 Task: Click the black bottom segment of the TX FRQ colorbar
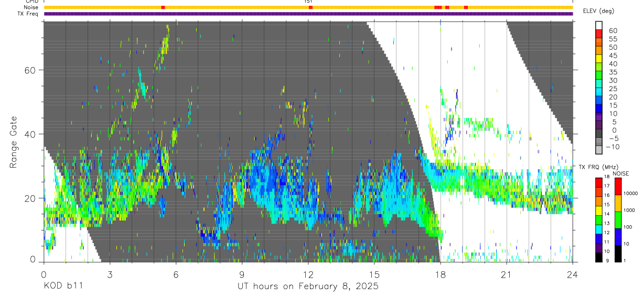pos(599,257)
